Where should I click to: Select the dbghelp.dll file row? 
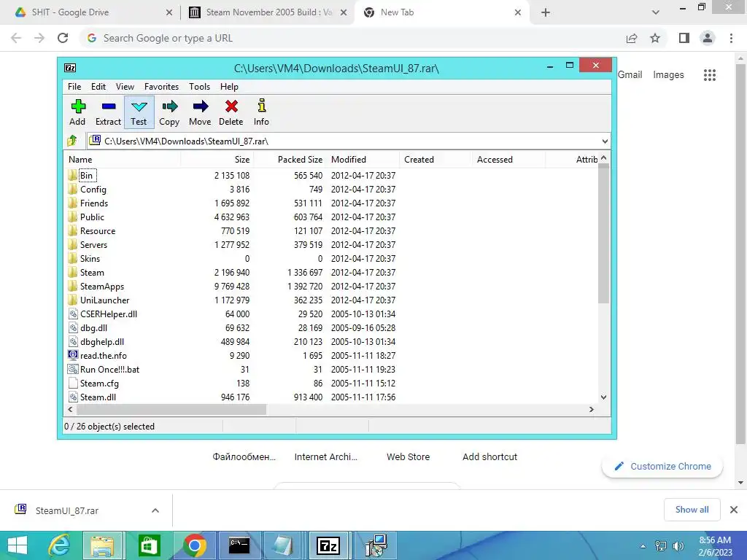pos(331,341)
